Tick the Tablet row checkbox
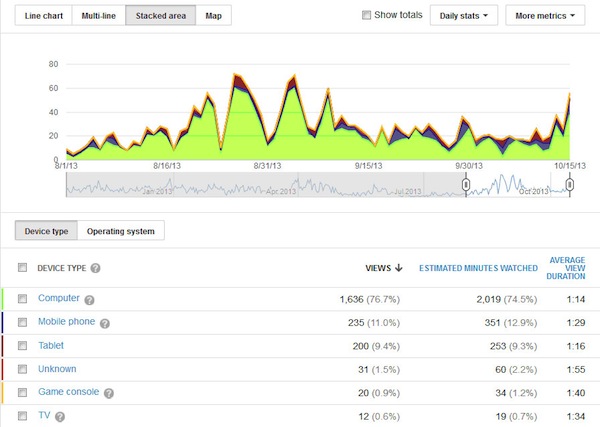This screenshot has height=427, width=600. (x=23, y=345)
